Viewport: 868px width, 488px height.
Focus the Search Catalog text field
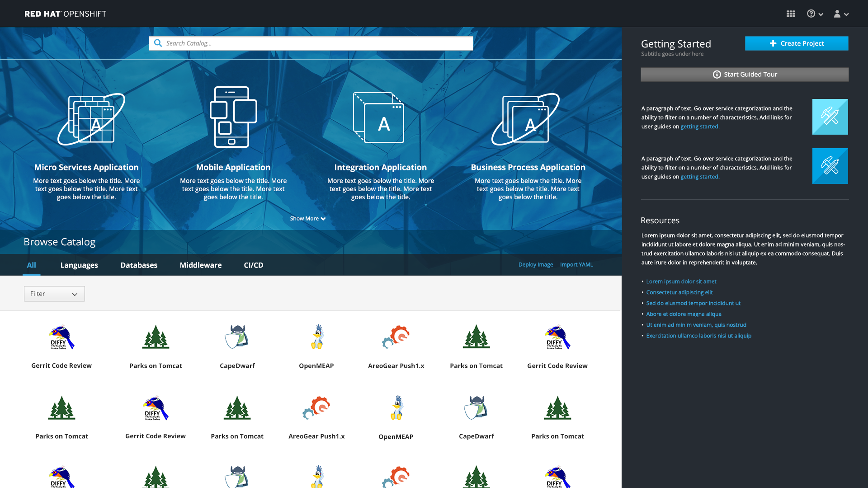click(x=311, y=43)
